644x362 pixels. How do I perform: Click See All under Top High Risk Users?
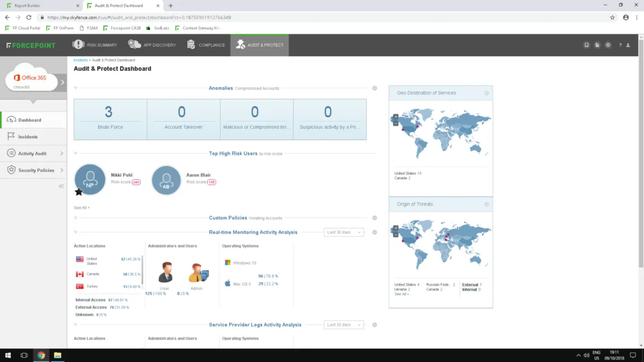(82, 208)
